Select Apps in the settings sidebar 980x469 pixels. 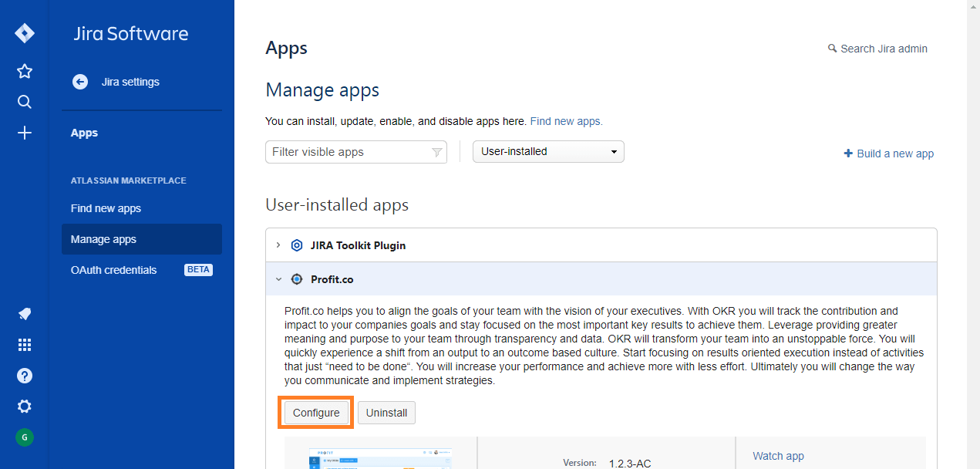(x=85, y=133)
